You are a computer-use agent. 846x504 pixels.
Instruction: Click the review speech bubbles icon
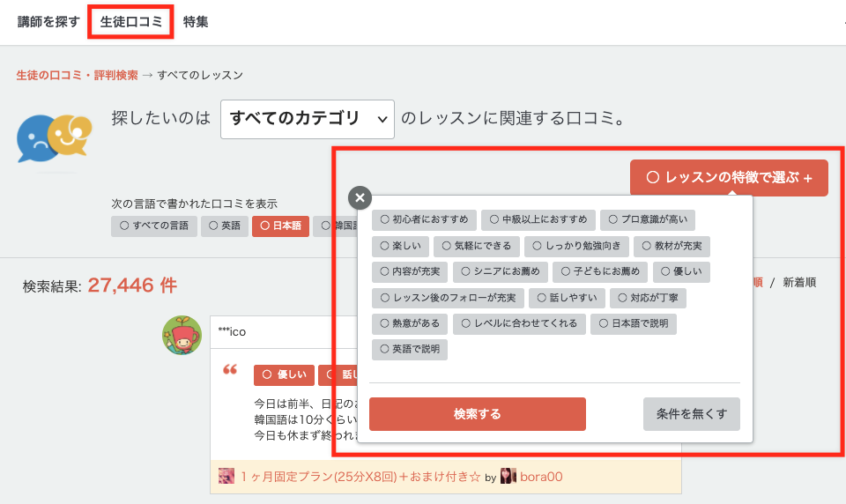click(55, 138)
